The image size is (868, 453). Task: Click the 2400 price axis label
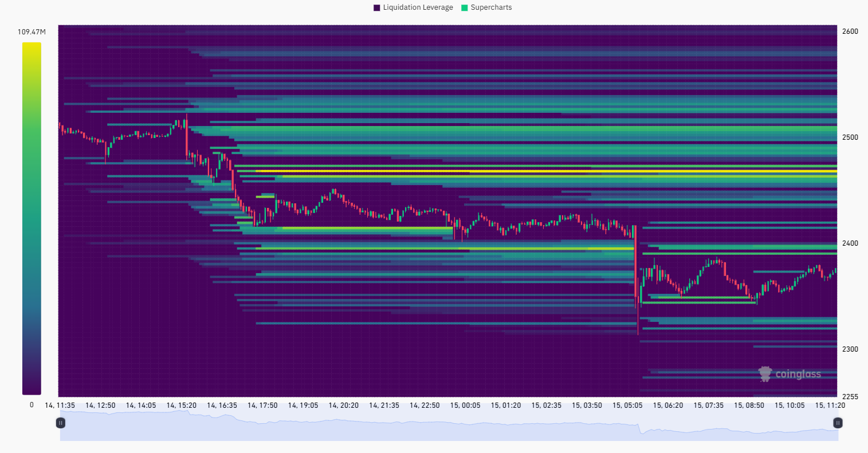tap(850, 243)
